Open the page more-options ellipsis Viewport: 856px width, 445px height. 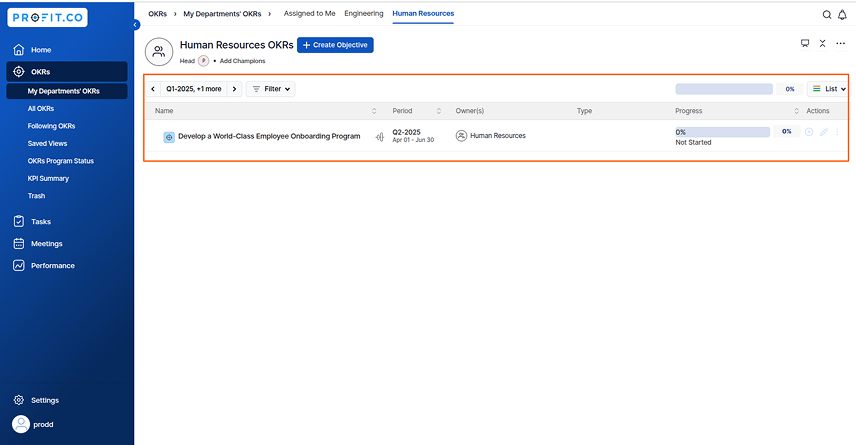click(x=841, y=43)
